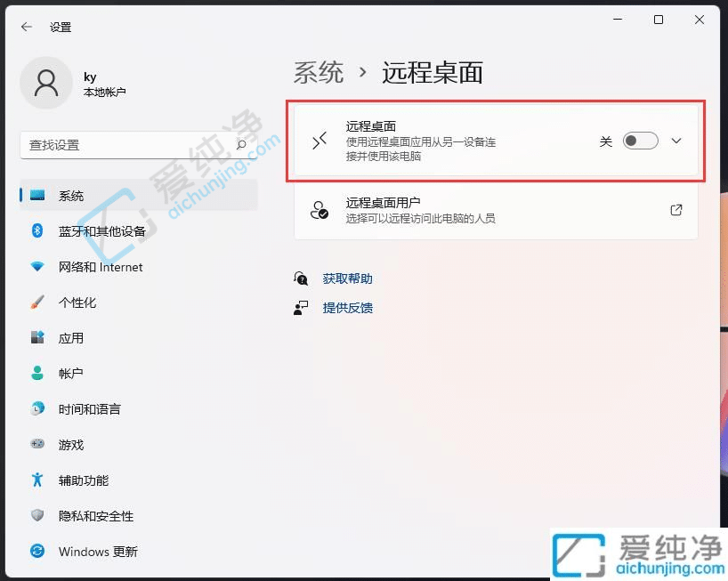Click the 个性化 paintbrush icon
This screenshot has width=728, height=581.
(x=37, y=303)
